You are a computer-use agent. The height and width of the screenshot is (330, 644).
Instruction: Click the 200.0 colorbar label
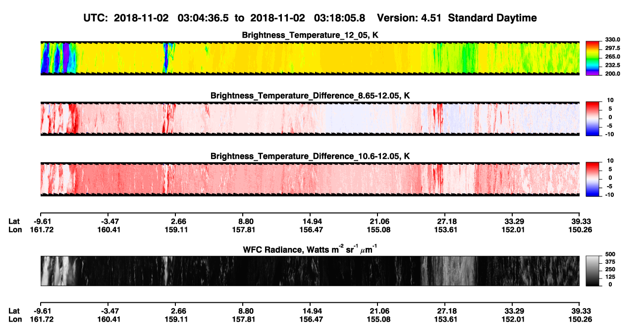coord(613,73)
